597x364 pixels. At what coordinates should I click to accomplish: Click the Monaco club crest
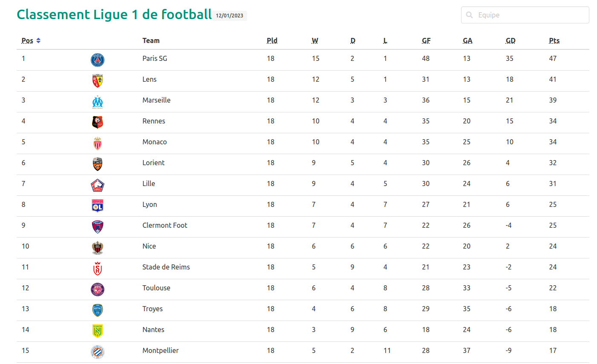coord(98,143)
